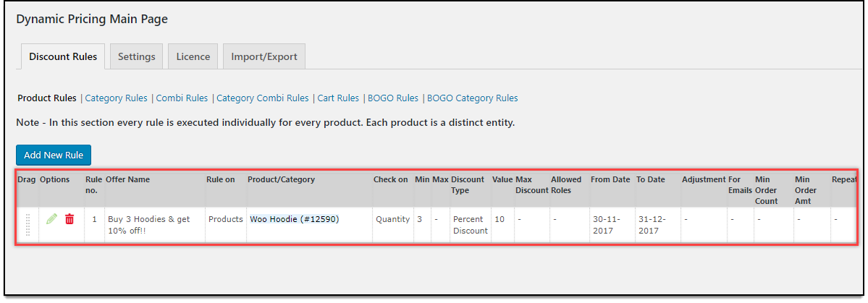Screen dimensions: 868x303
Task: Open Product Rules section
Action: click(47, 98)
